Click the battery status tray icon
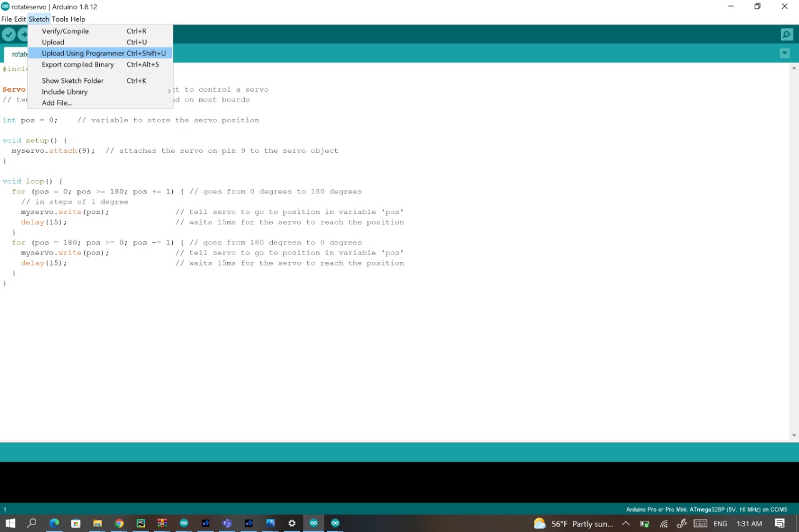 click(x=645, y=524)
